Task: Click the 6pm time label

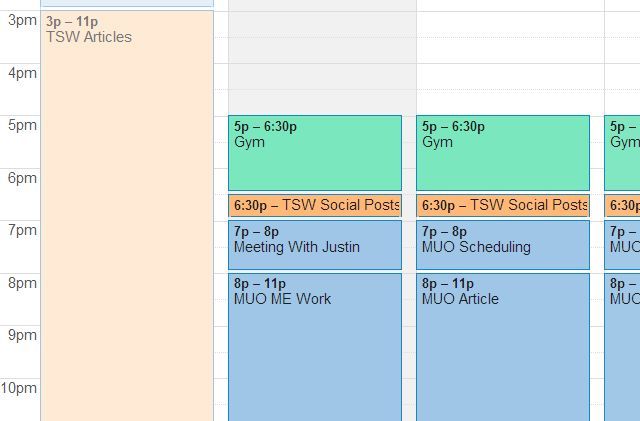Action: pos(22,178)
